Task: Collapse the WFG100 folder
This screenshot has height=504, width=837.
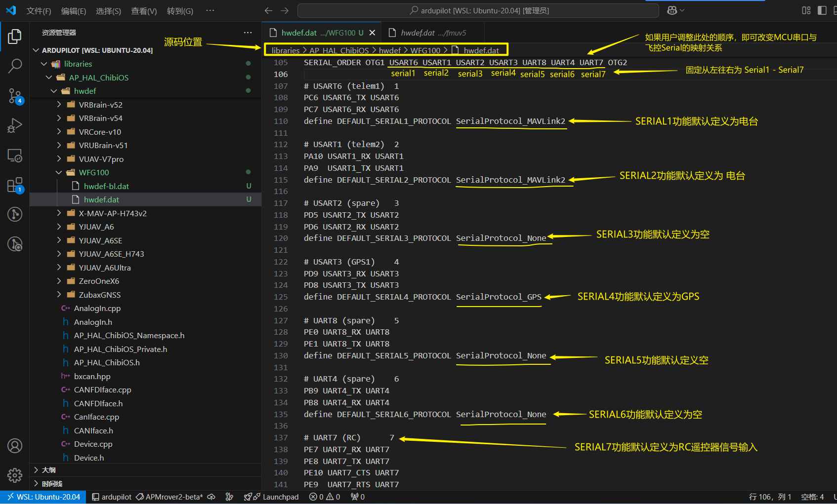Action: 93,172
